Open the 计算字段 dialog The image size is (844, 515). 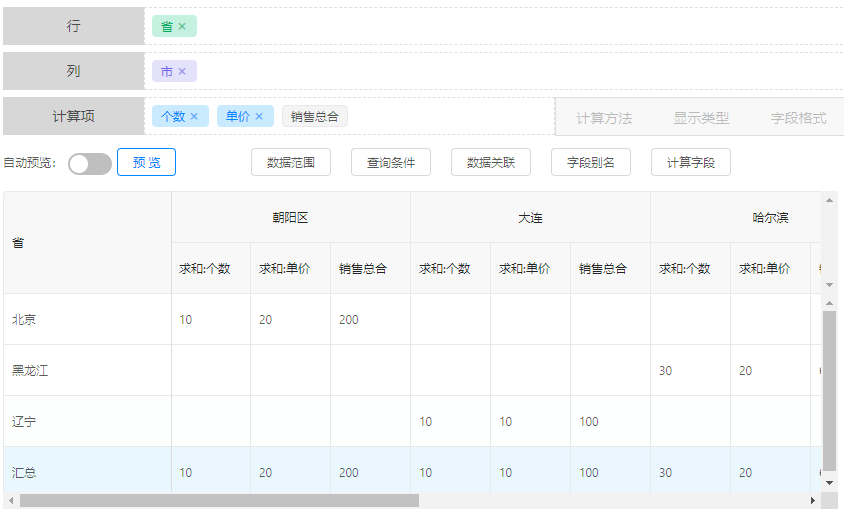[x=691, y=162]
